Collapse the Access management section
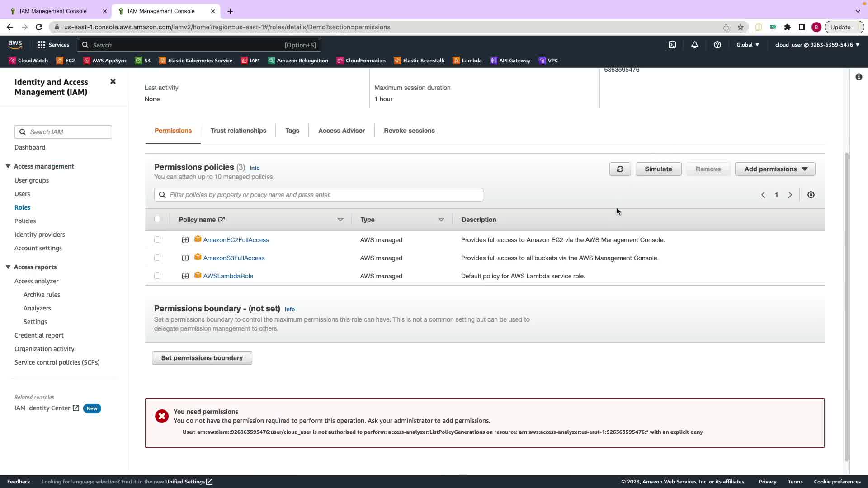Viewport: 868px width, 488px height. point(8,166)
